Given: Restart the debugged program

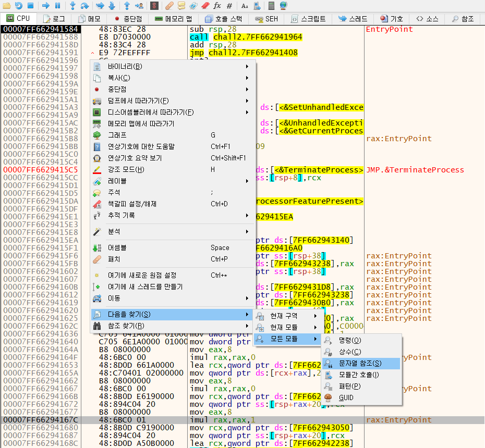Looking at the screenshot, I should (19, 6).
